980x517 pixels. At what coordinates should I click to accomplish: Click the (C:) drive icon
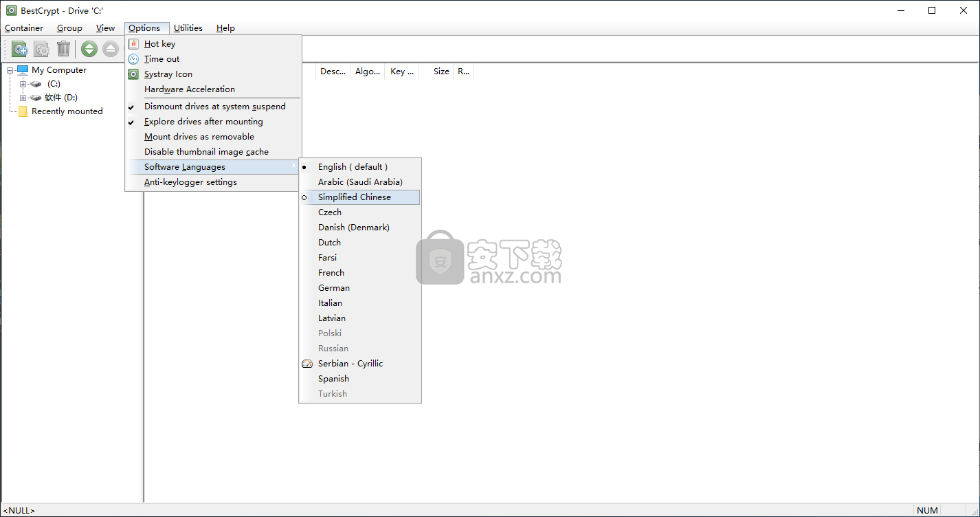click(36, 84)
